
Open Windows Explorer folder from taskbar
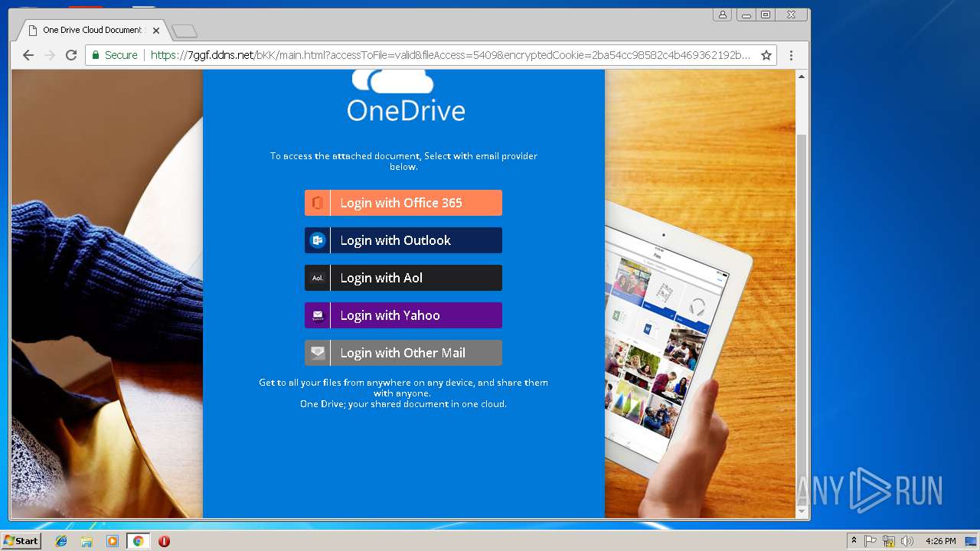coord(87,541)
